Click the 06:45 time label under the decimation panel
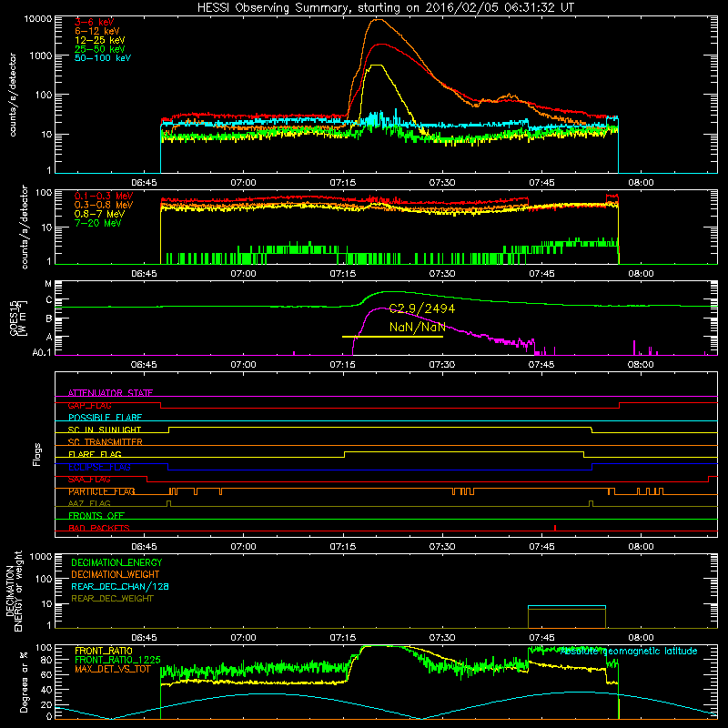The height and width of the screenshot is (728, 728). pos(144,638)
